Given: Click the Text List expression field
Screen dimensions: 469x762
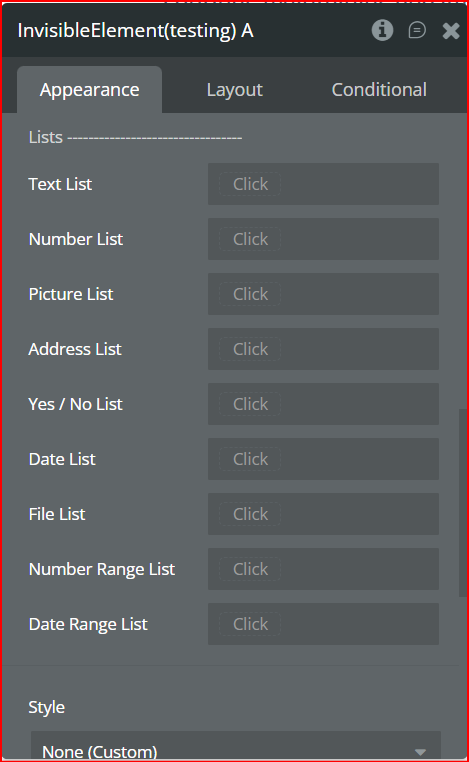Looking at the screenshot, I should (323, 184).
